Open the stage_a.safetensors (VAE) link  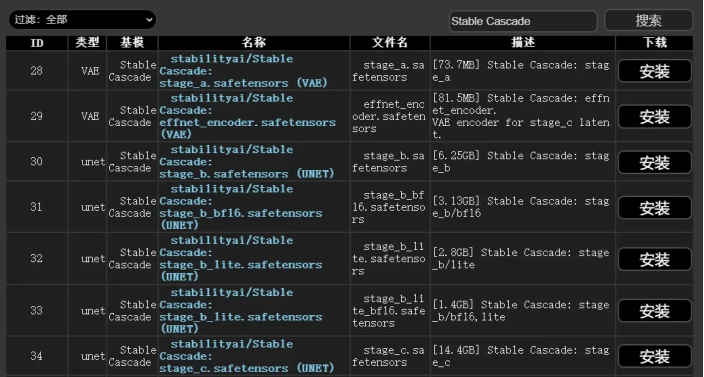[243, 71]
